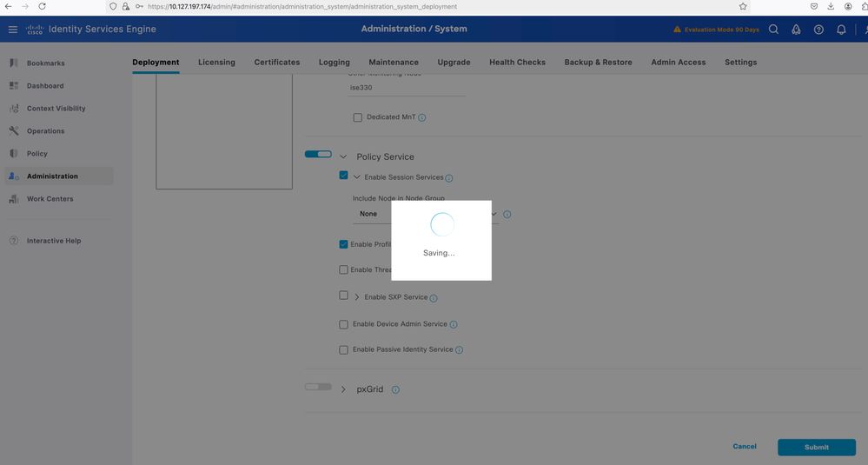Open the rocket launch-pad icon in header
Viewport: 868px width, 465px height.
796,30
